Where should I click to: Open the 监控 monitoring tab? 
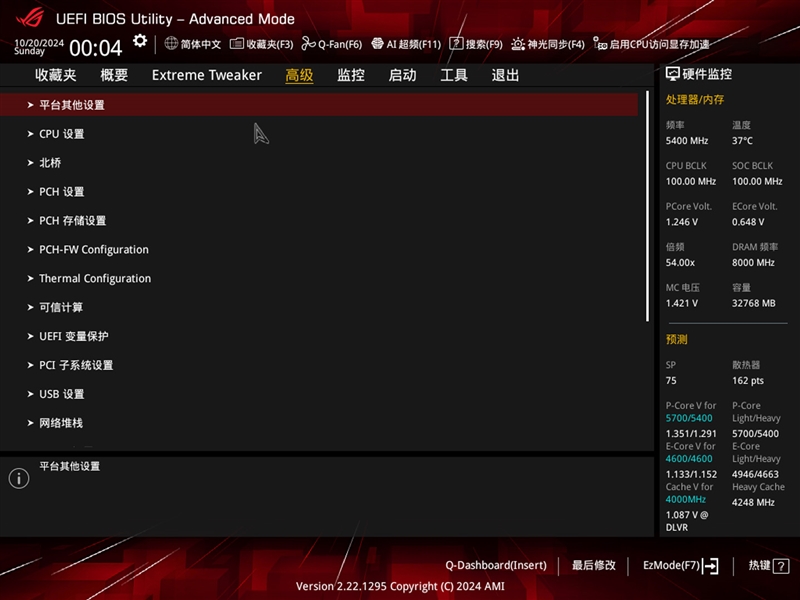click(x=351, y=75)
